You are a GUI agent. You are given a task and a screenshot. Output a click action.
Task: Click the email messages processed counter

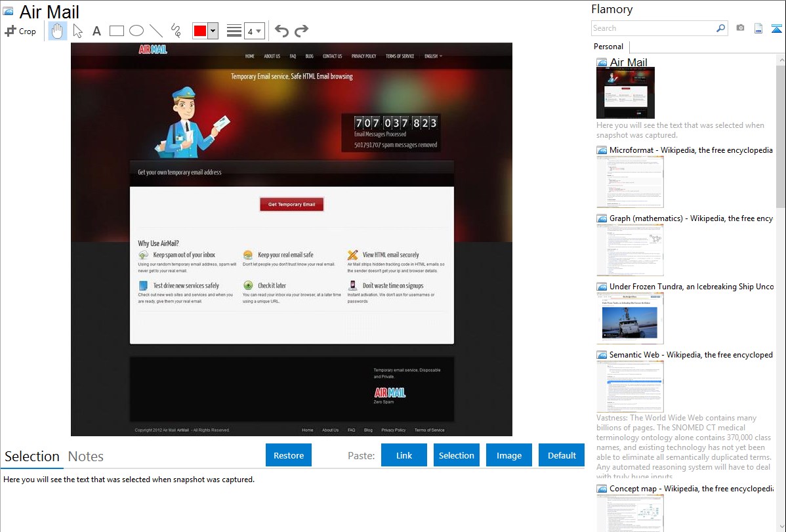(x=396, y=123)
